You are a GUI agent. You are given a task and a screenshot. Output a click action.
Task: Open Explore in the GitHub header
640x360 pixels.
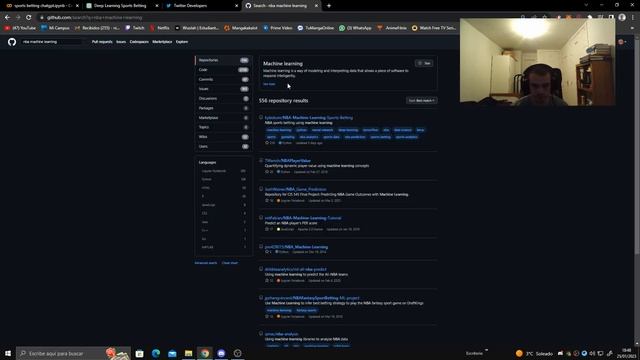click(x=182, y=42)
